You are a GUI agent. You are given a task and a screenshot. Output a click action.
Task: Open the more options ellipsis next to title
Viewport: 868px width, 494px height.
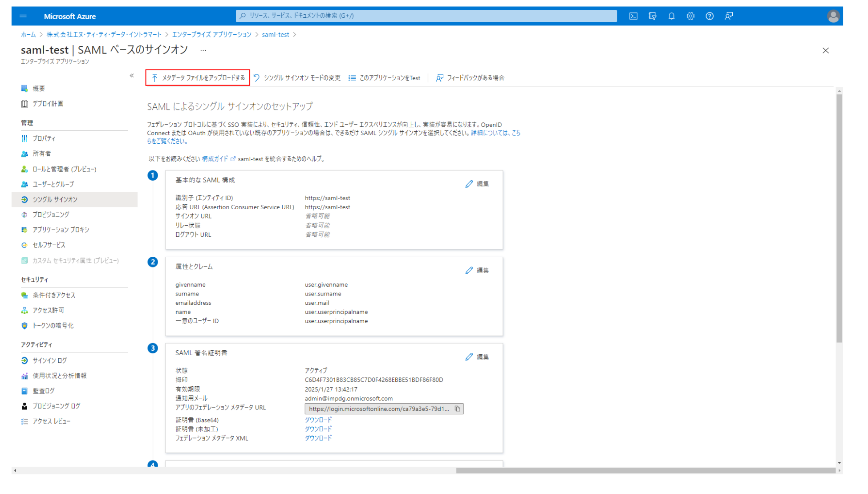click(x=203, y=50)
